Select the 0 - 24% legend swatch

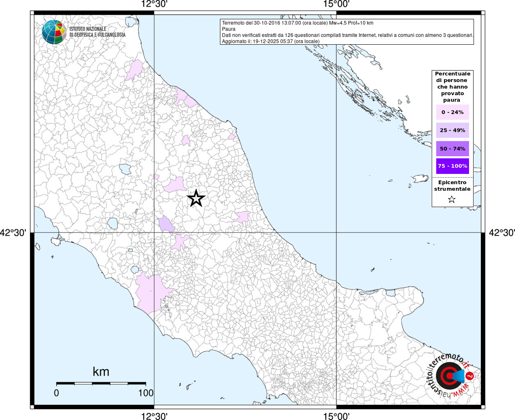click(452, 112)
